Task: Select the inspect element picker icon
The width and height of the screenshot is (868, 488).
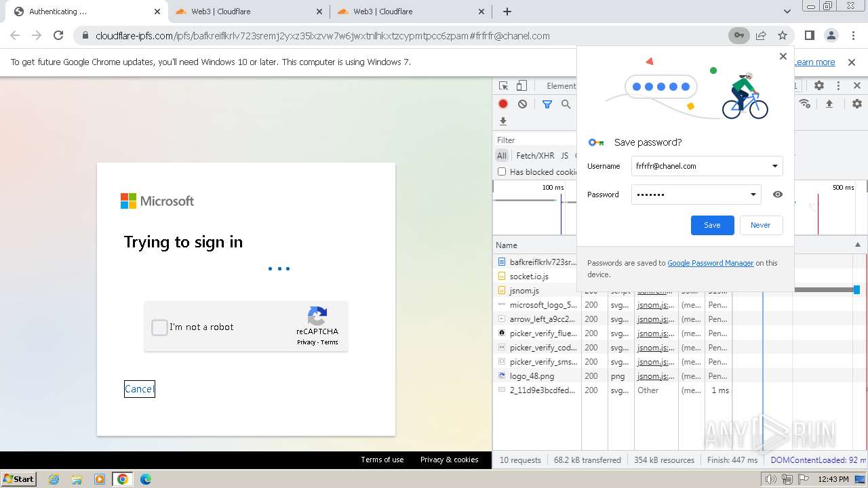Action: pyautogui.click(x=504, y=86)
